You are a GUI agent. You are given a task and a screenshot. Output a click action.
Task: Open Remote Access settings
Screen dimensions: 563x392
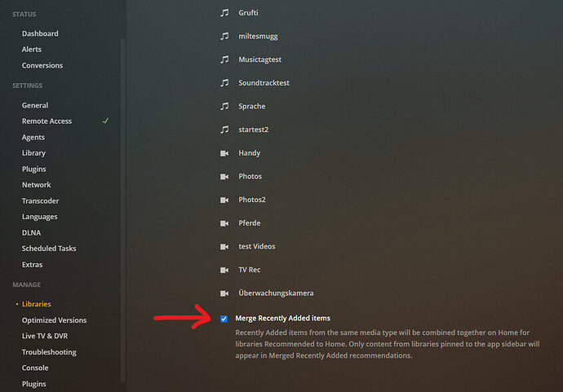(x=47, y=121)
